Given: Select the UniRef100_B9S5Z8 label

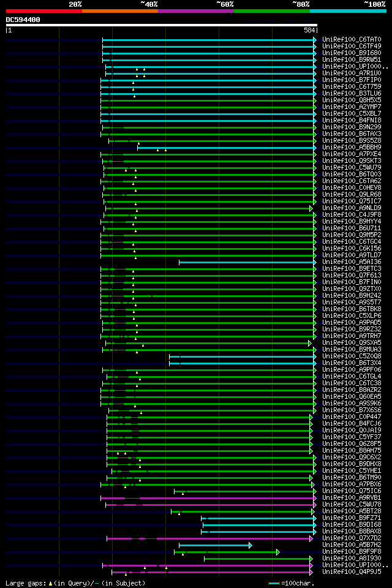Looking at the screenshot, I should [352, 141].
